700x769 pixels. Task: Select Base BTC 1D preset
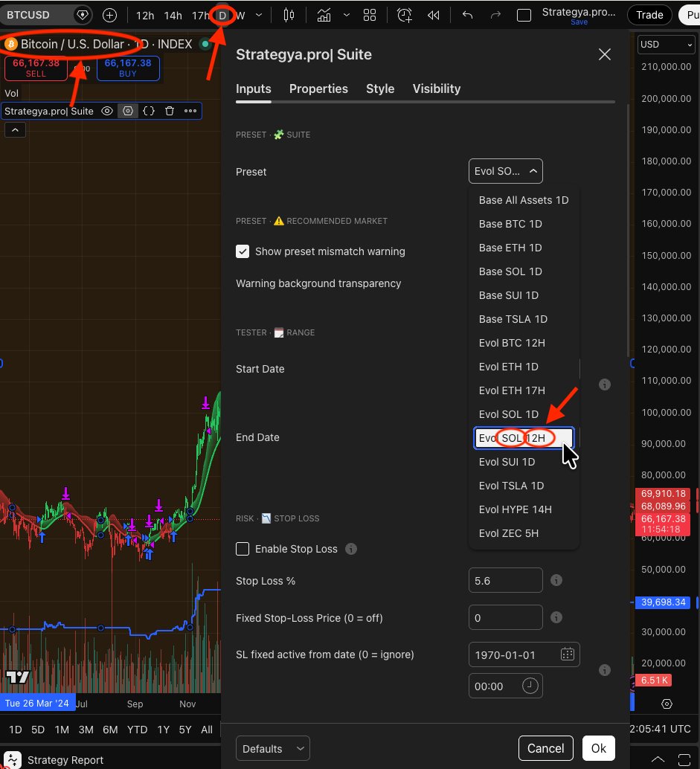point(524,224)
